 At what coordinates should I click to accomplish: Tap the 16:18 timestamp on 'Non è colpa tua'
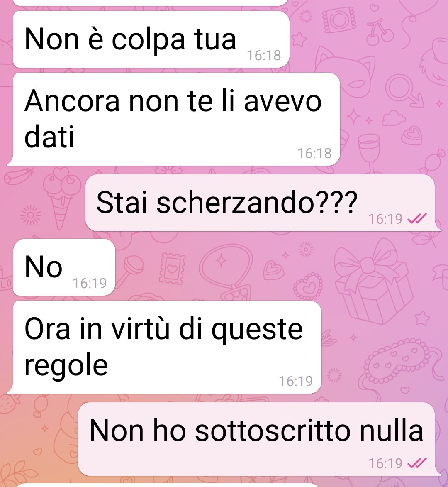coord(264,56)
